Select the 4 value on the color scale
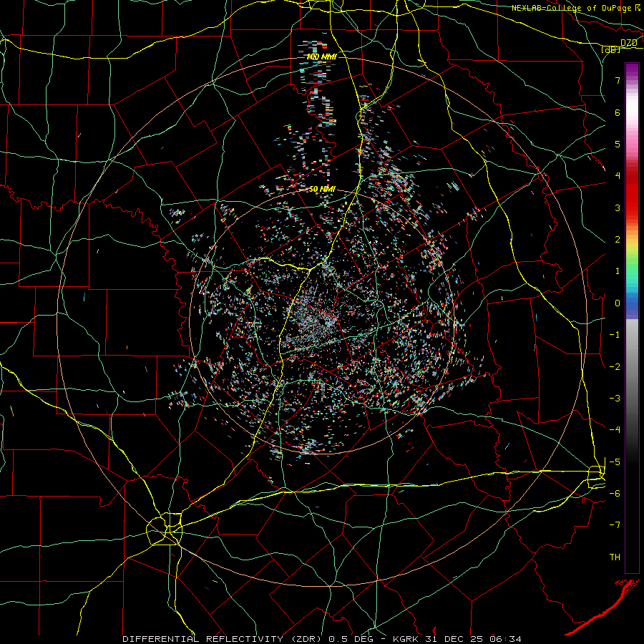644x644 pixels. pyautogui.click(x=618, y=176)
